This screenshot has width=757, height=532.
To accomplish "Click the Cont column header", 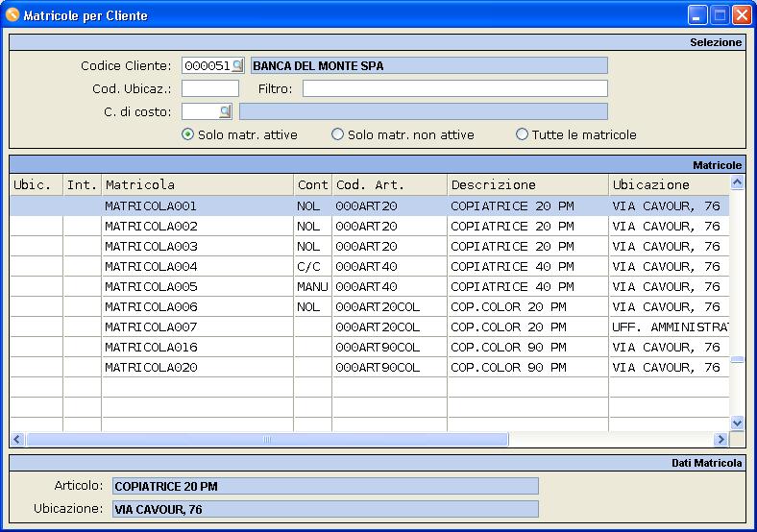I will [312, 185].
